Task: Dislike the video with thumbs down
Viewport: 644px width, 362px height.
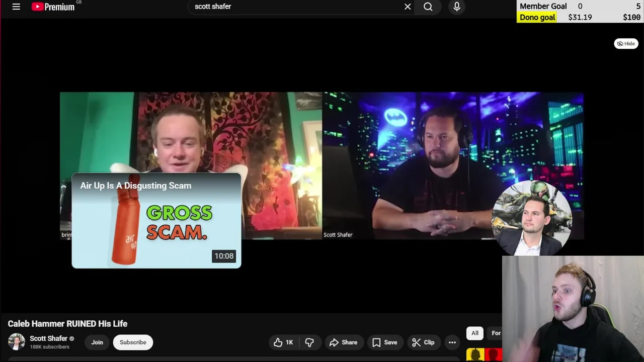Action: coord(309,342)
